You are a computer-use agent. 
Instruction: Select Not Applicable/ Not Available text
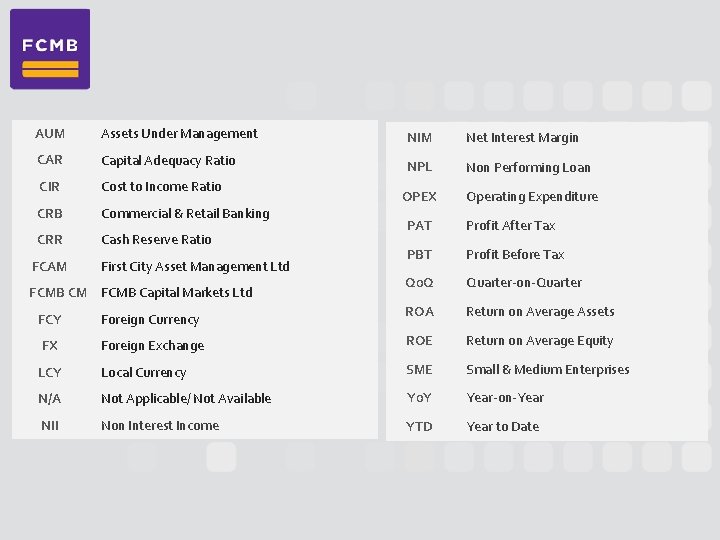coord(186,399)
